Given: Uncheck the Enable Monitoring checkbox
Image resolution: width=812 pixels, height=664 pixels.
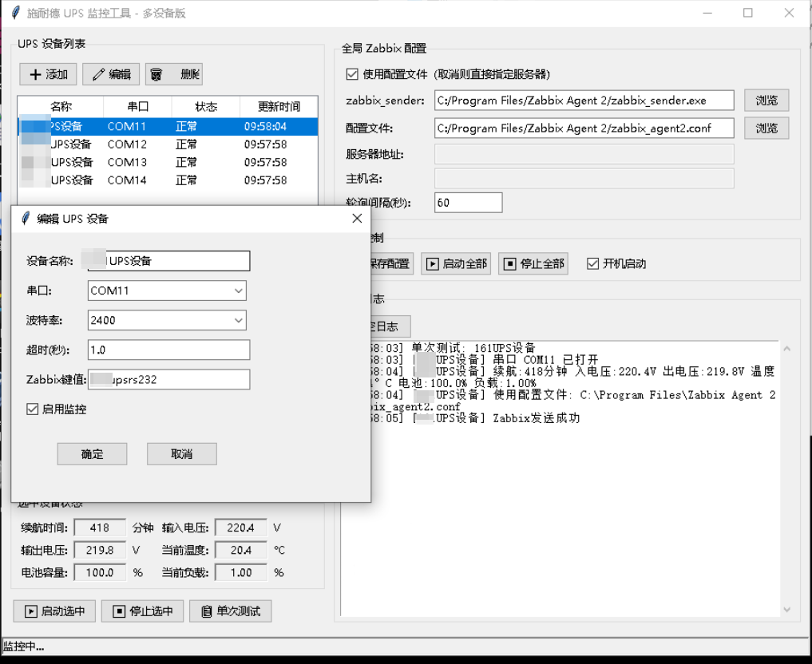Looking at the screenshot, I should click(x=33, y=409).
